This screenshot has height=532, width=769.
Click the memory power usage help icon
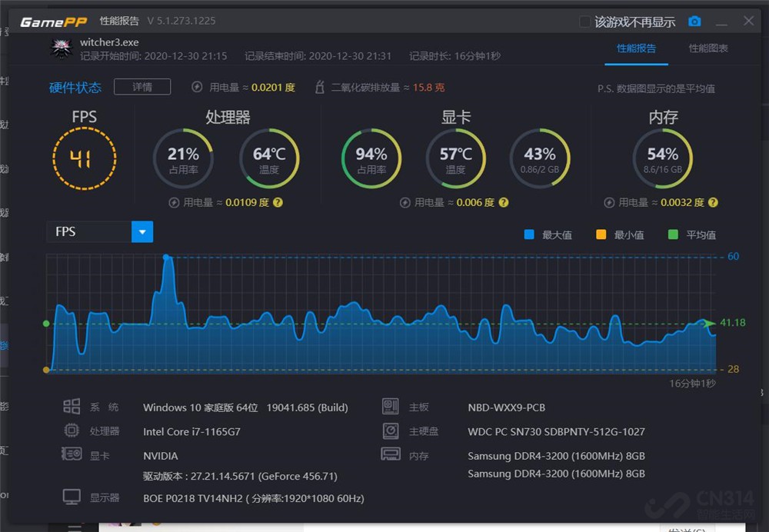713,202
